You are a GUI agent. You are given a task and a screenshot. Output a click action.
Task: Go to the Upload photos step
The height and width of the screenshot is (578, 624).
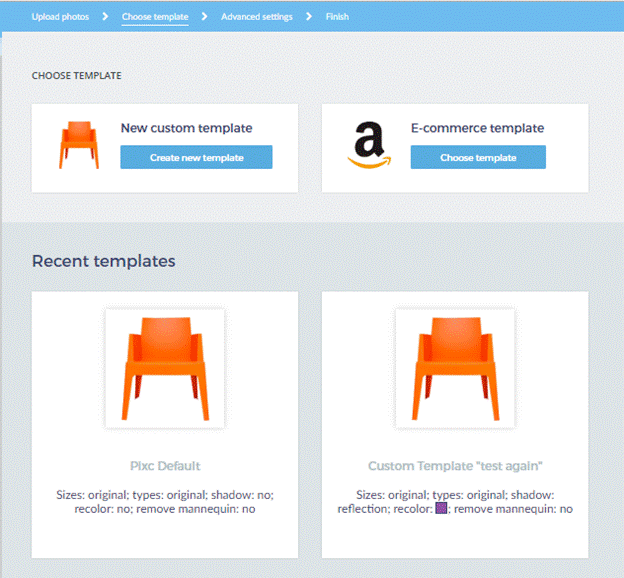tap(60, 17)
